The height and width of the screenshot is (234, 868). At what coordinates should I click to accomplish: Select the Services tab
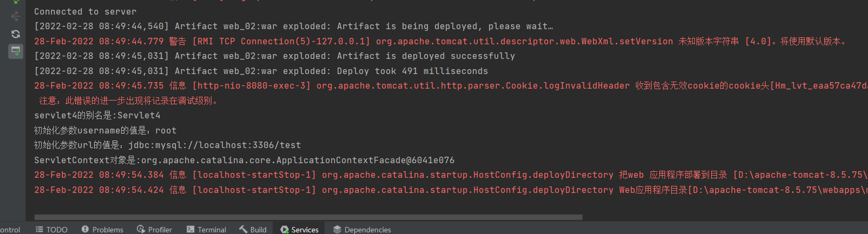[300, 230]
